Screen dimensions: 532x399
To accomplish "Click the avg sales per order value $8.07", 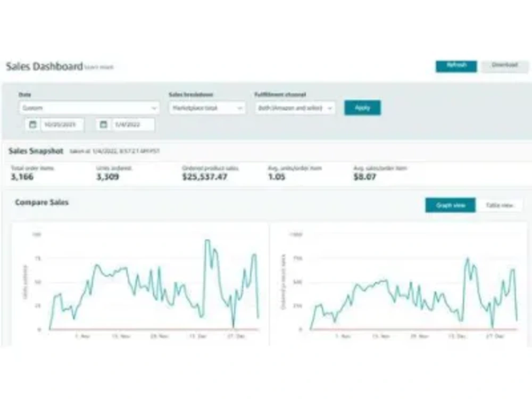I will coord(365,177).
